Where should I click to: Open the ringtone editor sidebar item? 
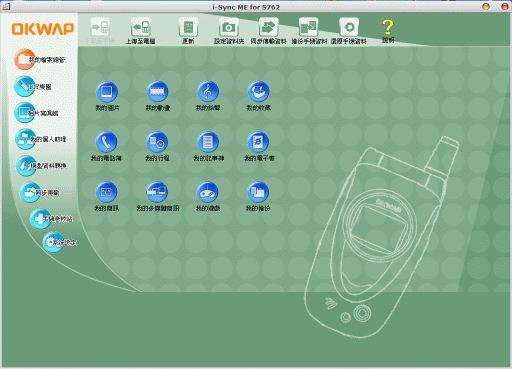[x=24, y=86]
